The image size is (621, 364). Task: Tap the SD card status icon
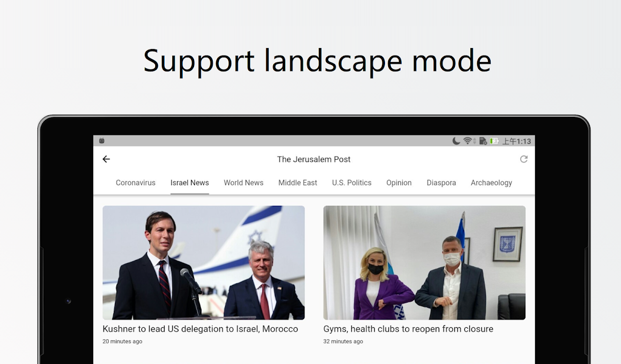pos(483,141)
